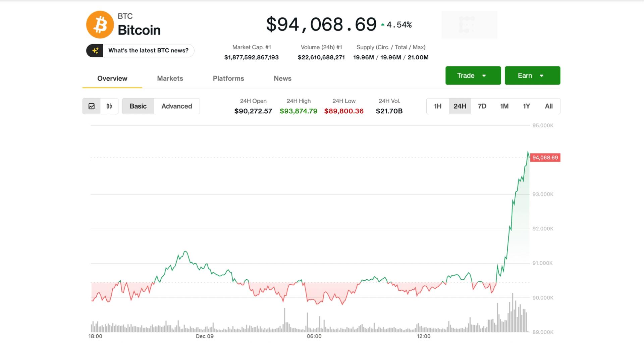Select the 7D timeframe button
The image size is (644, 343).
[482, 106]
